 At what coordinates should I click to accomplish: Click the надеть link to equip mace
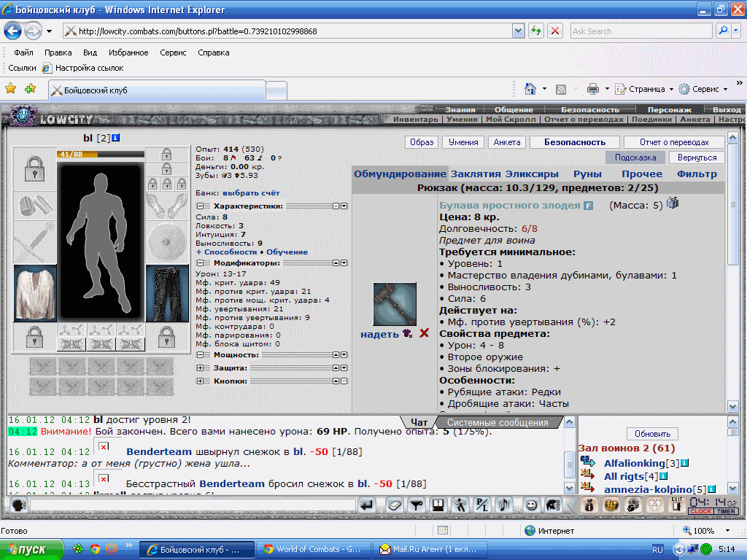click(379, 334)
